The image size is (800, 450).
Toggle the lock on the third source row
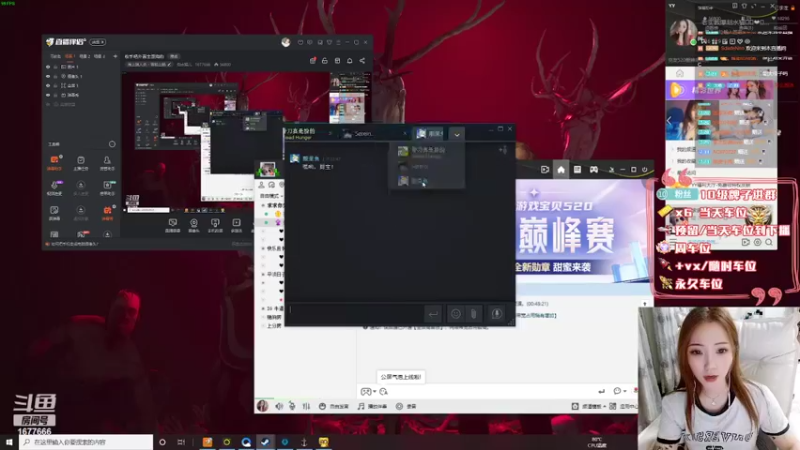56,85
